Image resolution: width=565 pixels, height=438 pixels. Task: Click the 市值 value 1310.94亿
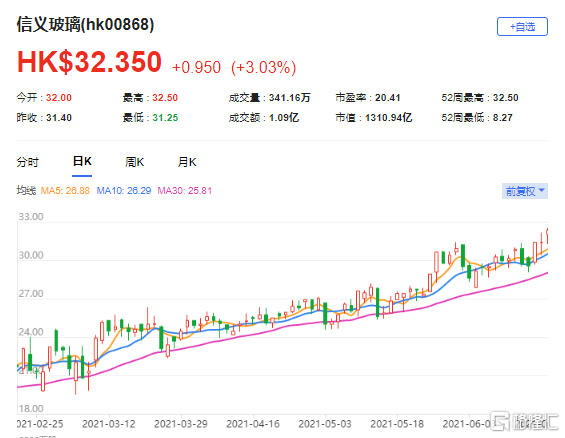click(388, 118)
